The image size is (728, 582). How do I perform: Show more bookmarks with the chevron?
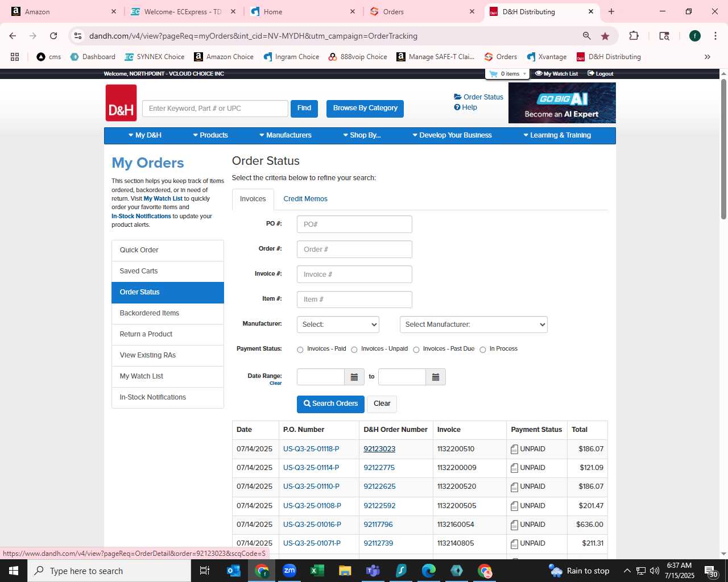pyautogui.click(x=708, y=57)
